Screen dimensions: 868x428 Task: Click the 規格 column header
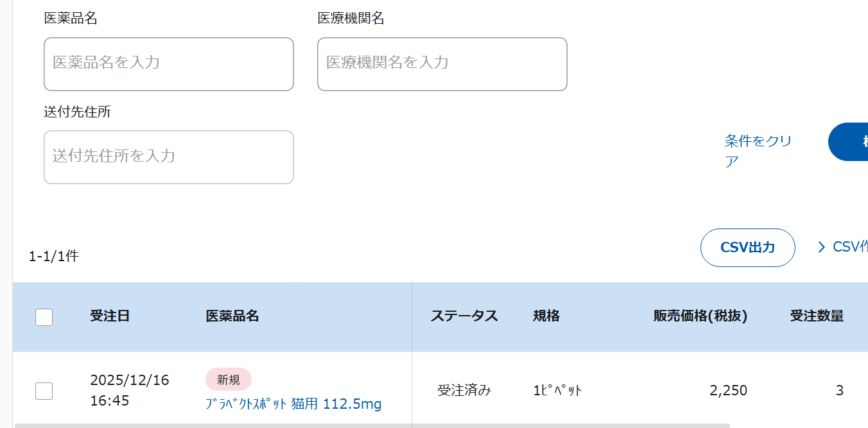(547, 316)
